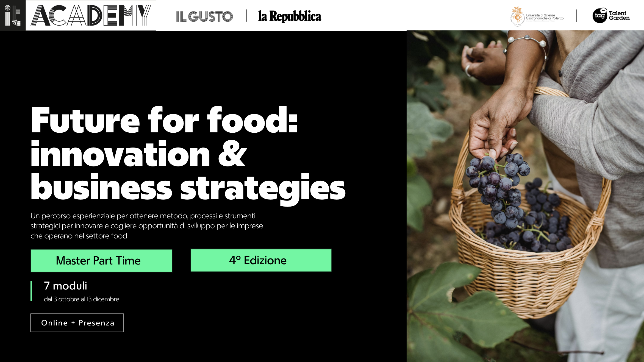Screen dimensions: 644x362
Task: Click the Future for food headline
Action: pyautogui.click(x=164, y=120)
